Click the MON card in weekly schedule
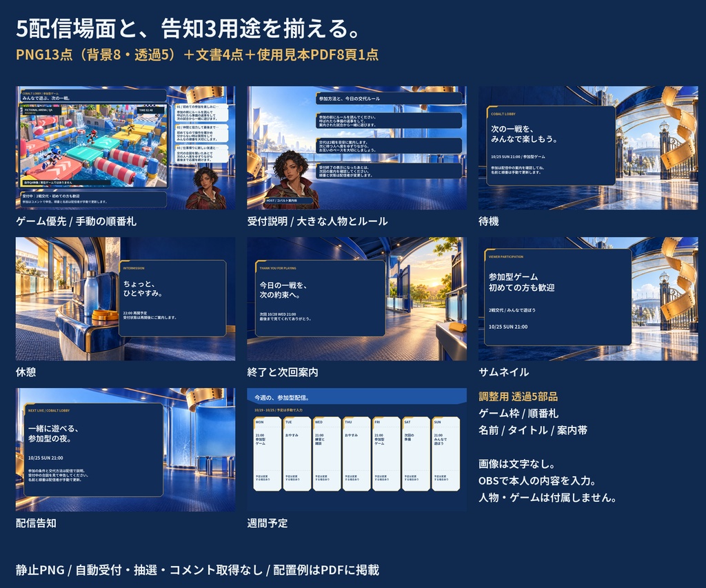The height and width of the screenshot is (588, 706). [x=268, y=454]
